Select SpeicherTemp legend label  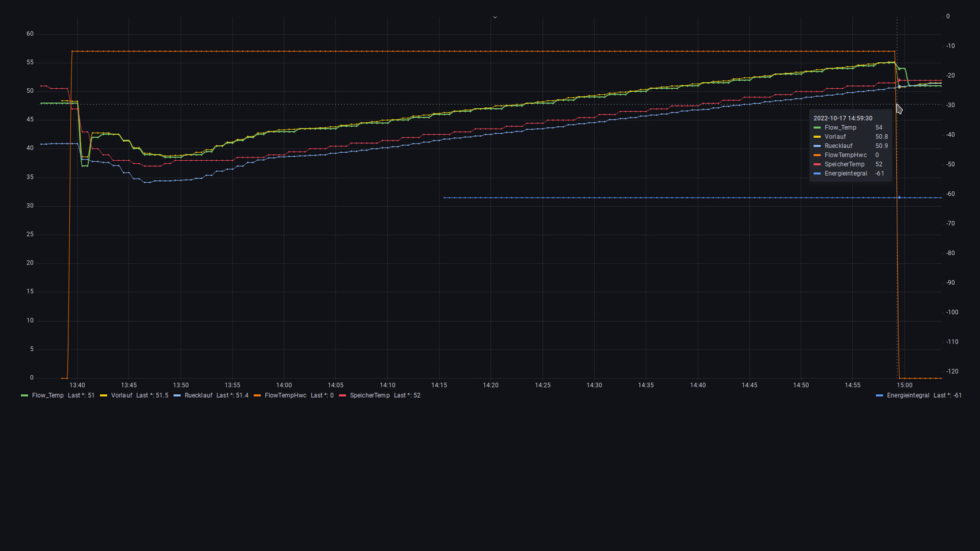(x=370, y=395)
